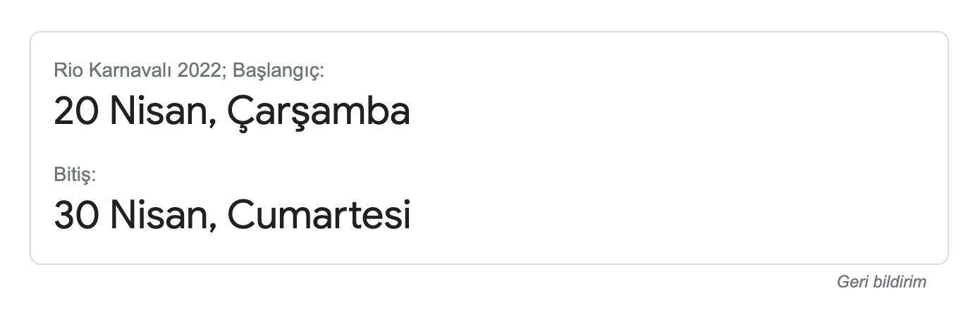Click the word Cumartesi
980x310 pixels.
[x=319, y=215]
